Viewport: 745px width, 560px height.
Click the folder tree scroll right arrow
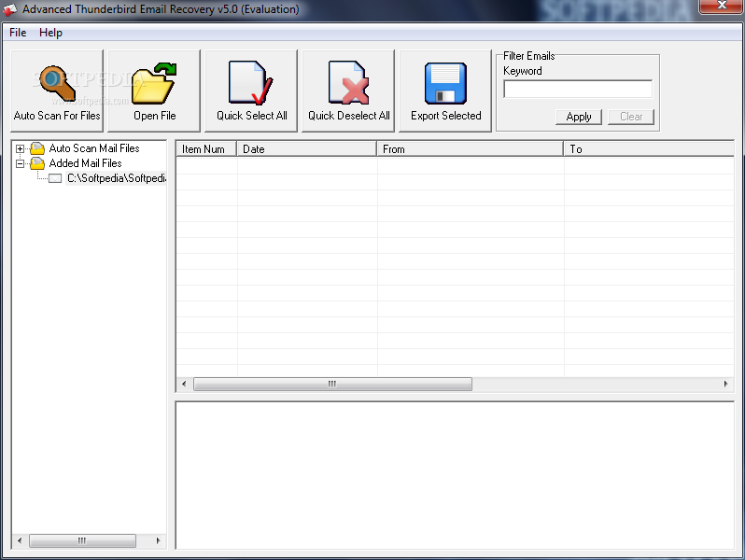click(x=158, y=540)
